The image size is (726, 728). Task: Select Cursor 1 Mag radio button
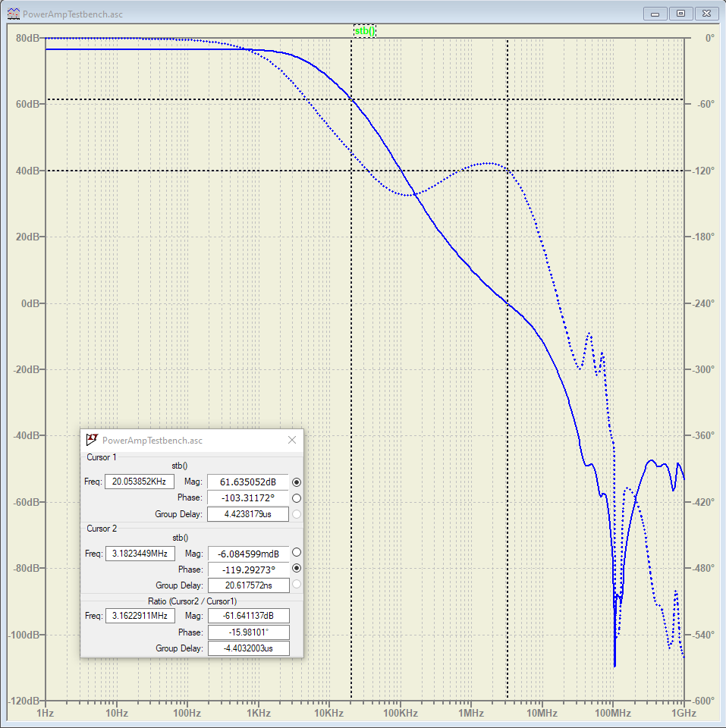coord(297,482)
